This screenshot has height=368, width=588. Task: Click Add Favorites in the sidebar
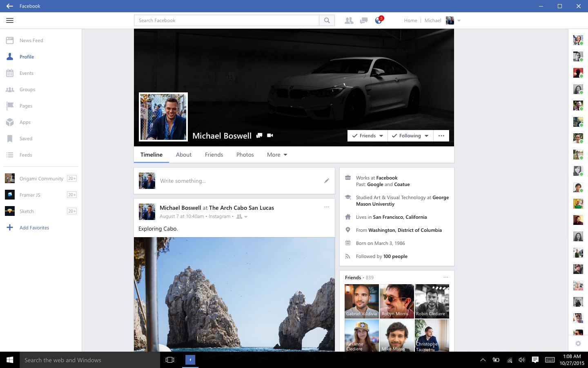pyautogui.click(x=34, y=227)
